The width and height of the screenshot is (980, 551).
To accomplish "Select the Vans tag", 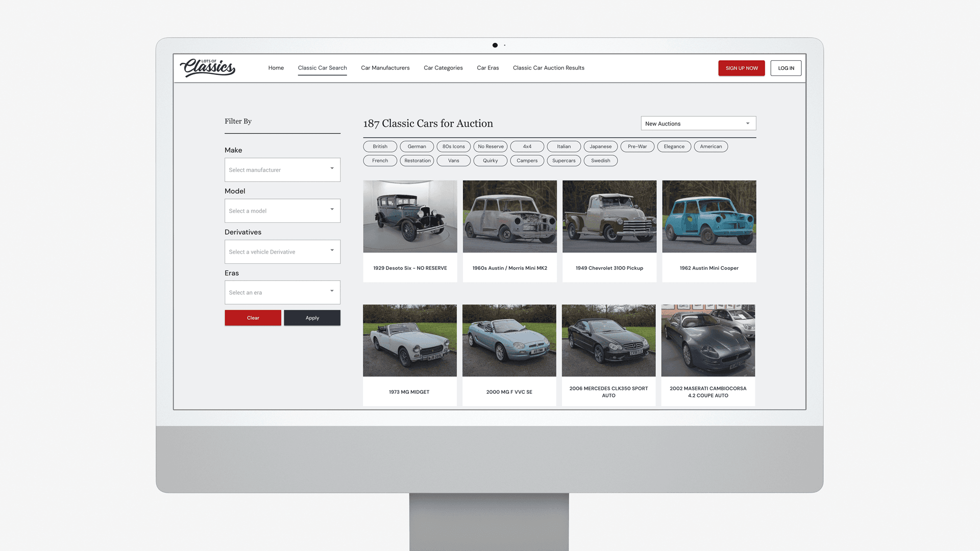I will point(454,161).
